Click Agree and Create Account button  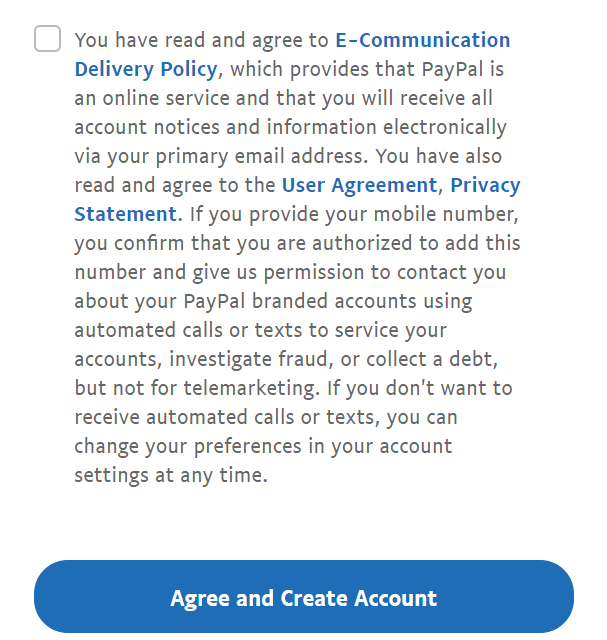[x=303, y=598]
